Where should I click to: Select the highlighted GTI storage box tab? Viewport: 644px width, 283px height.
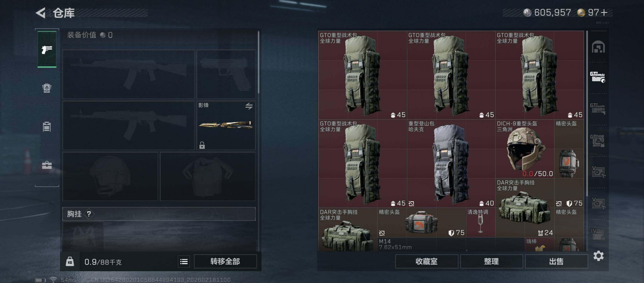point(598,77)
